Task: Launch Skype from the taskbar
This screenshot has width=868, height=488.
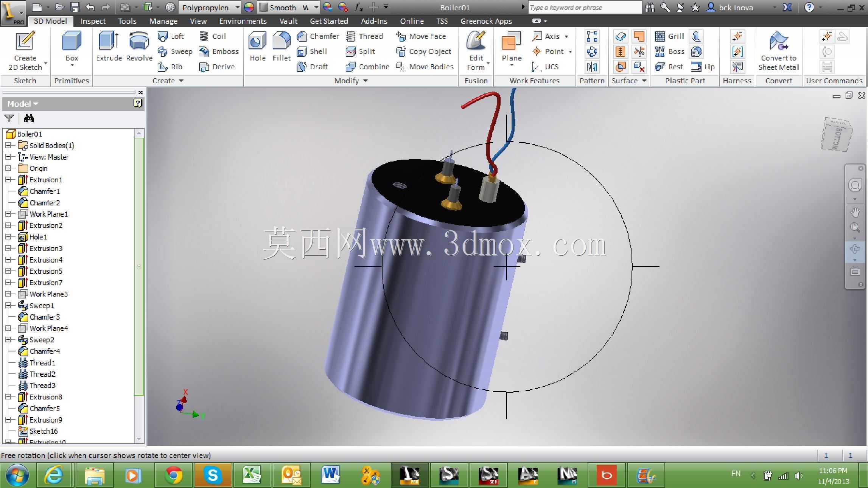Action: click(x=213, y=475)
